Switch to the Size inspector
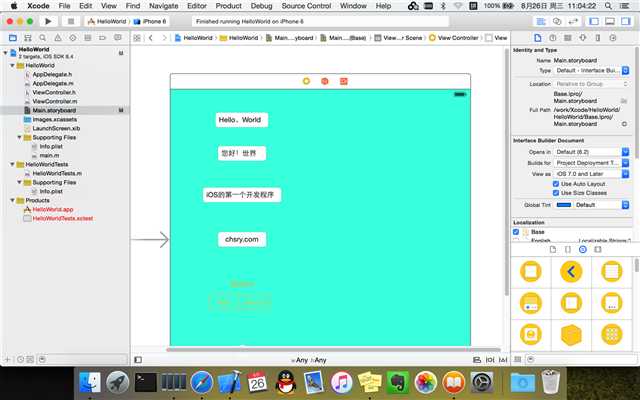The height and width of the screenshot is (400, 640). [x=598, y=38]
